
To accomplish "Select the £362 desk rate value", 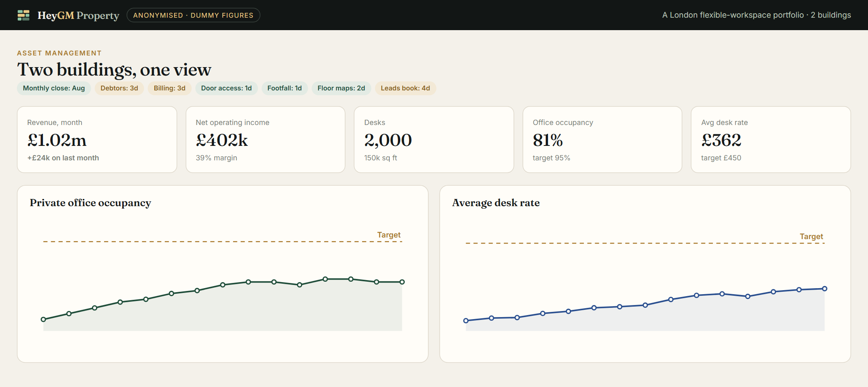I will tap(721, 140).
